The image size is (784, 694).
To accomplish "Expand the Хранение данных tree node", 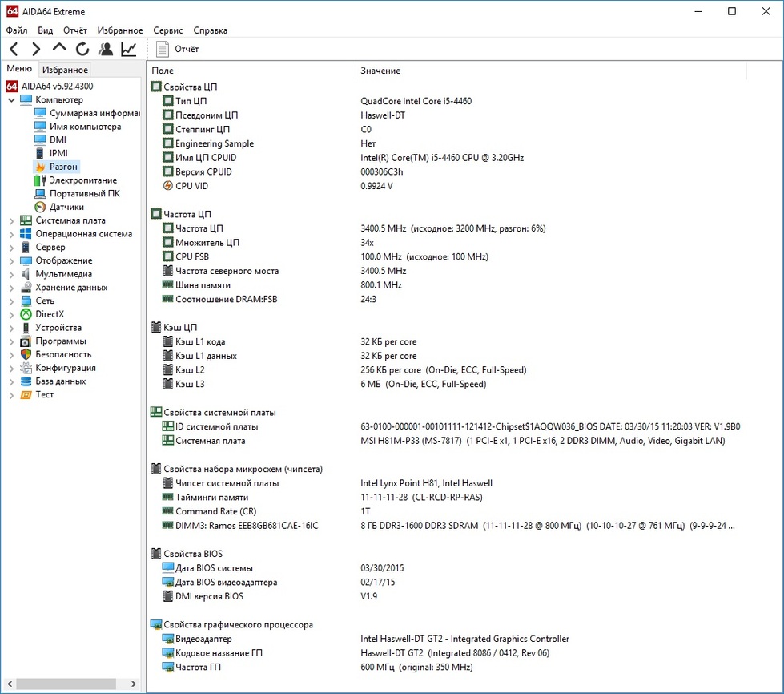I will [x=11, y=288].
